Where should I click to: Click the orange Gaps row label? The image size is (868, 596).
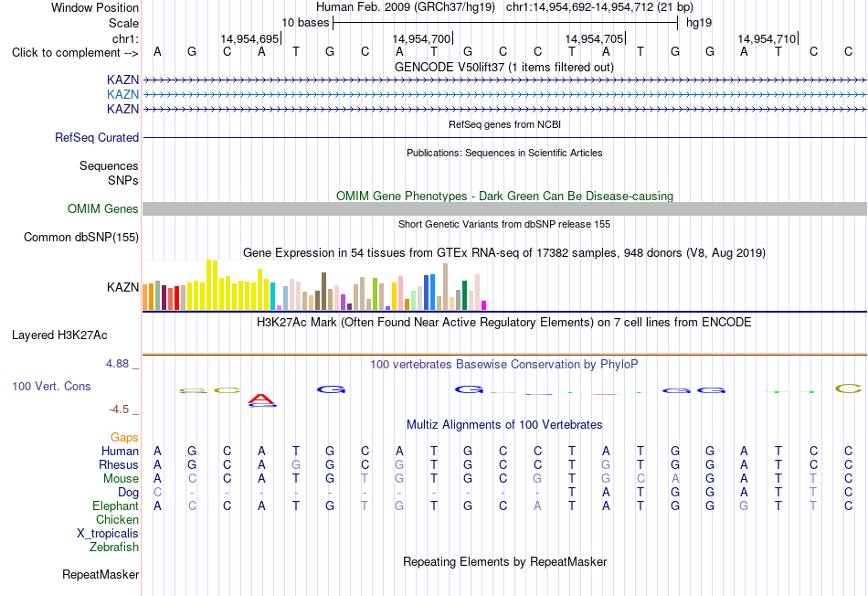pos(124,438)
